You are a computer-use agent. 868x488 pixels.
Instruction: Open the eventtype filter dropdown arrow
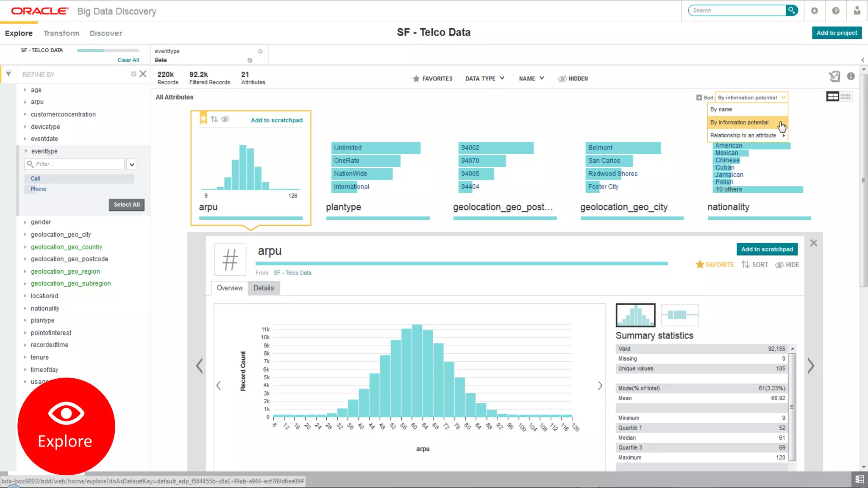tap(132, 164)
